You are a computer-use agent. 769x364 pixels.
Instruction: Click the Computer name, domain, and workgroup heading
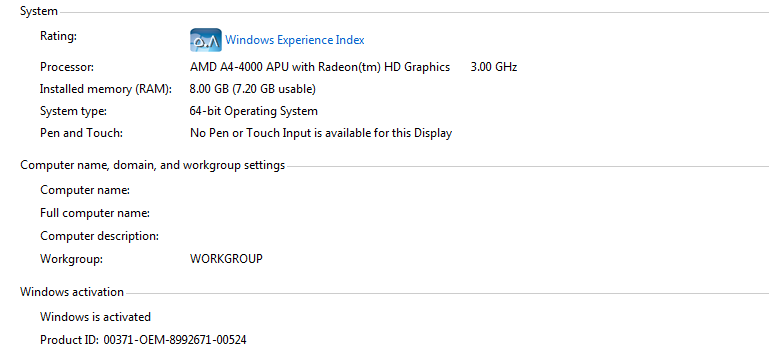[153, 165]
